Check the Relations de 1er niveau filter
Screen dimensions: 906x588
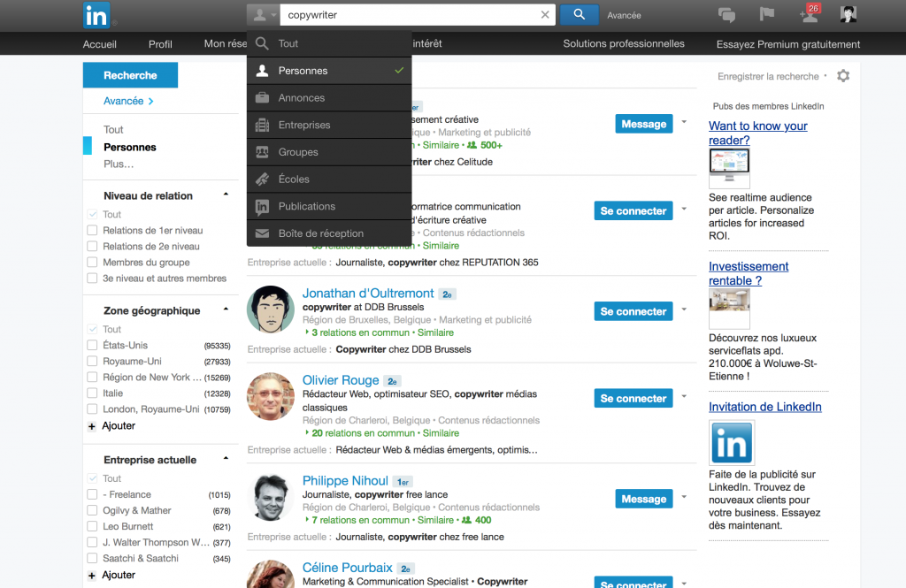pyautogui.click(x=92, y=231)
